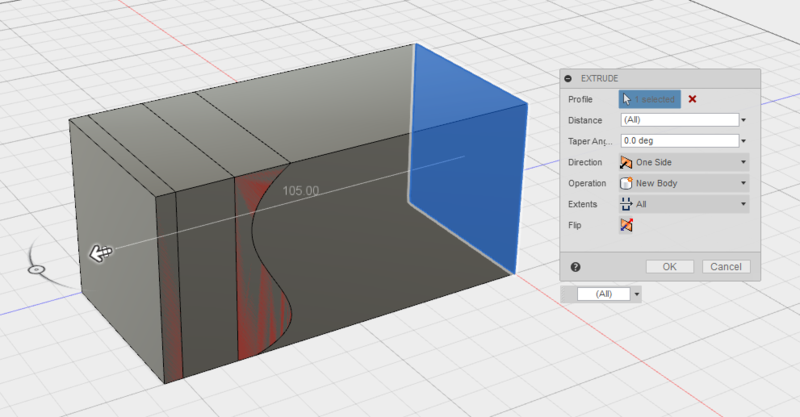Click the New Body operation icon
This screenshot has height=417, width=800.
point(626,183)
